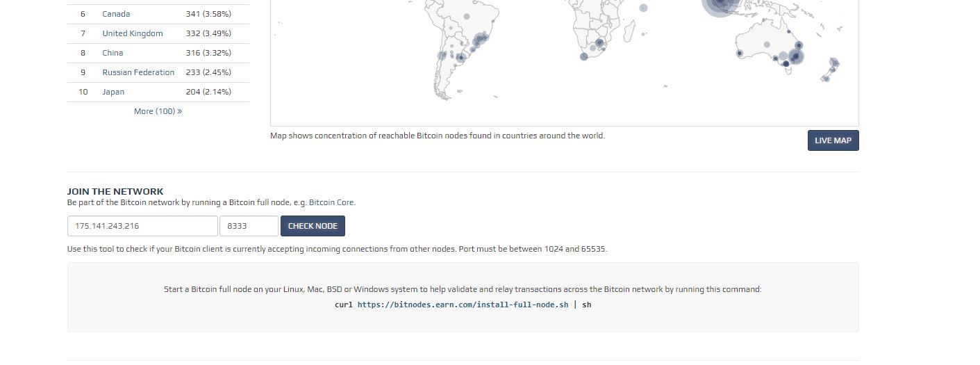Click the node bubble over New Zealand
This screenshot has height=365, width=980.
[834, 63]
